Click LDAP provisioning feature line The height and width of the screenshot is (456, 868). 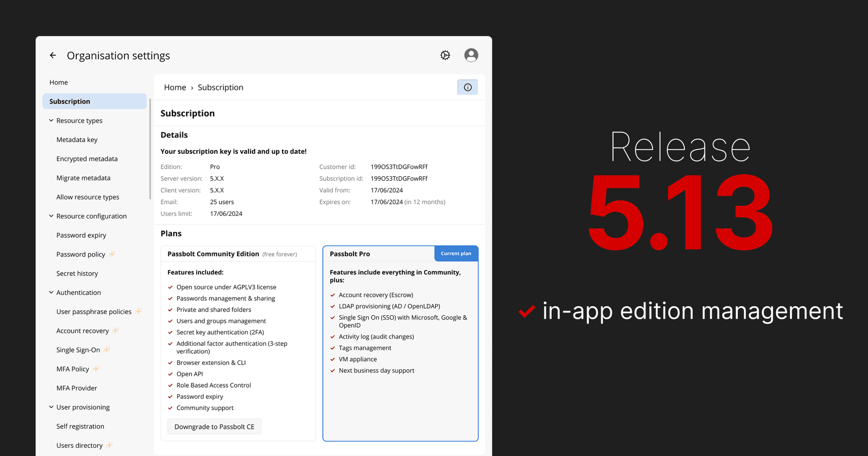pyautogui.click(x=390, y=306)
